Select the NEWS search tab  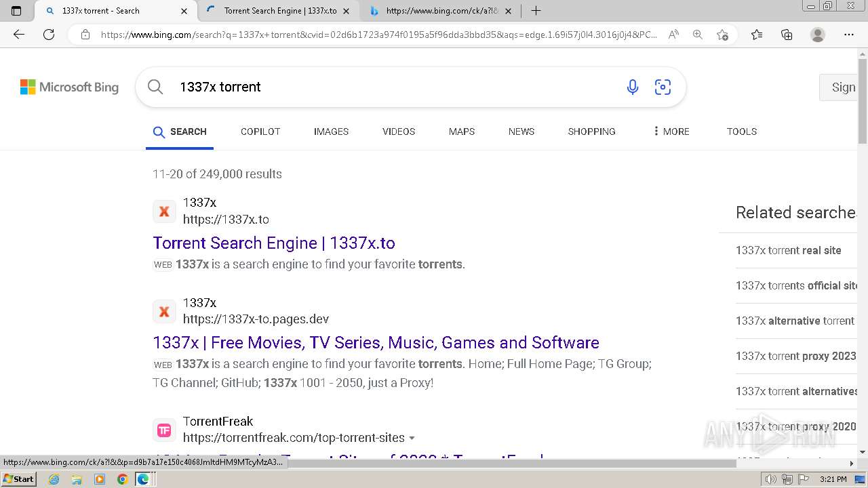[521, 131]
